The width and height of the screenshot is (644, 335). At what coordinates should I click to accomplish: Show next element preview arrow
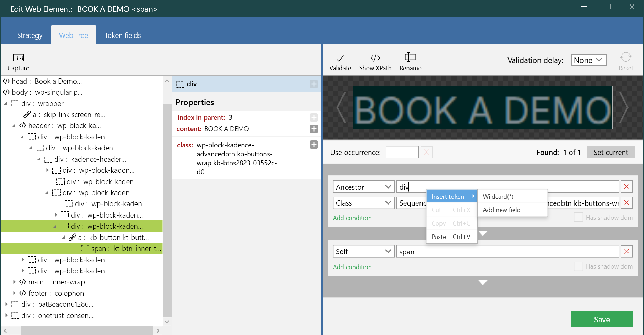[624, 107]
